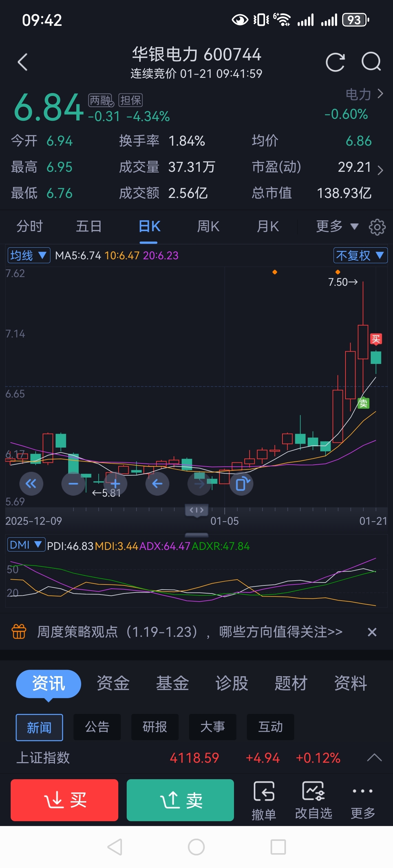Select the 日K chart tab
Image resolution: width=393 pixels, height=868 pixels.
pos(149,226)
